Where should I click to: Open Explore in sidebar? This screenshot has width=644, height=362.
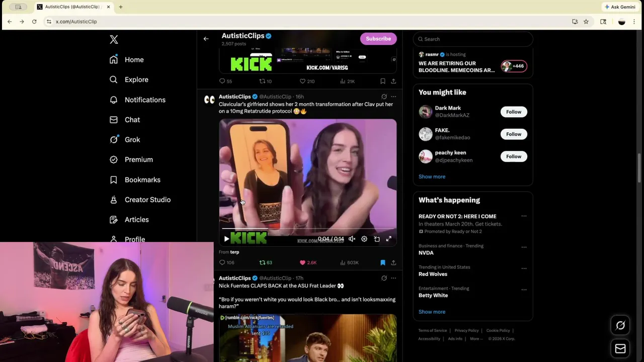point(129,79)
